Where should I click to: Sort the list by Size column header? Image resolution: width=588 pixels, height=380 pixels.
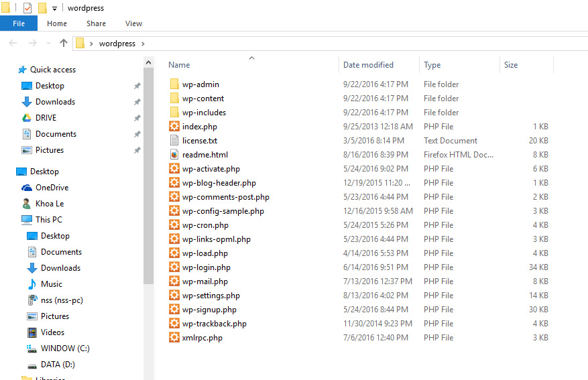tap(511, 65)
